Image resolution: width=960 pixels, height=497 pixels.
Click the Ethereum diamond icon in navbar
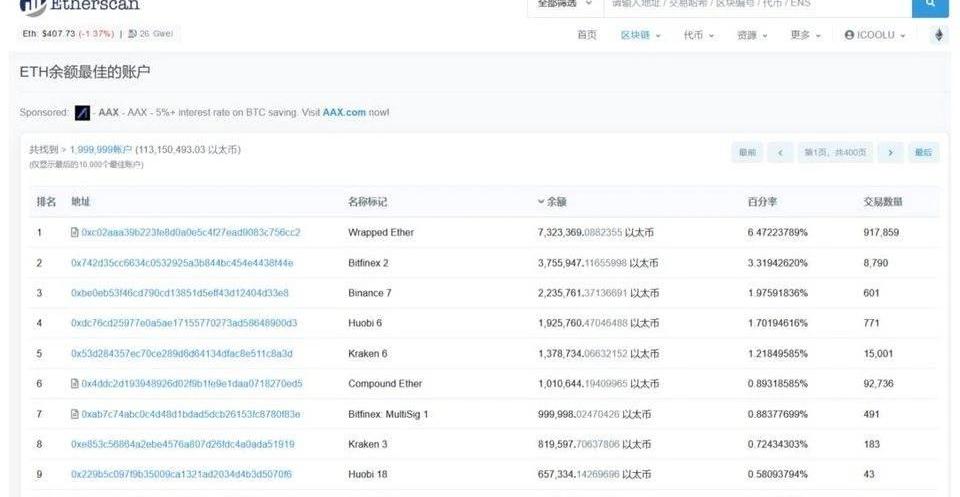[938, 35]
